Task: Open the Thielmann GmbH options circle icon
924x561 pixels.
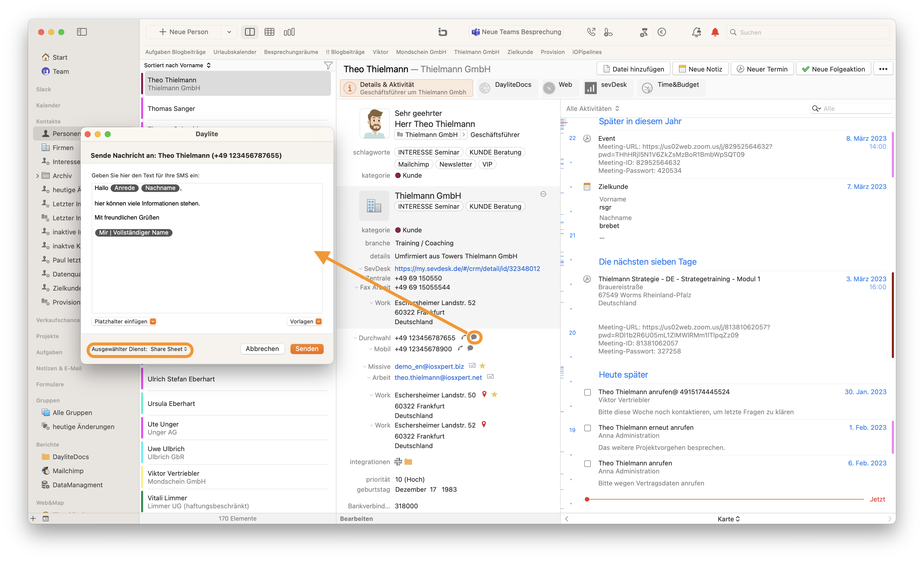Action: click(543, 194)
